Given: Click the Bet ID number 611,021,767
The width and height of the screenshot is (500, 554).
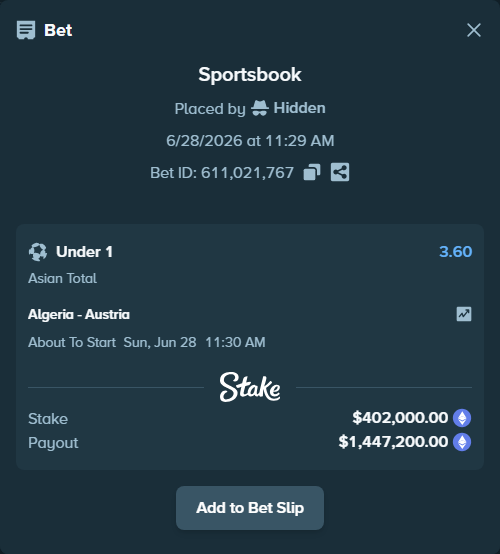Looking at the screenshot, I should pos(247,173).
